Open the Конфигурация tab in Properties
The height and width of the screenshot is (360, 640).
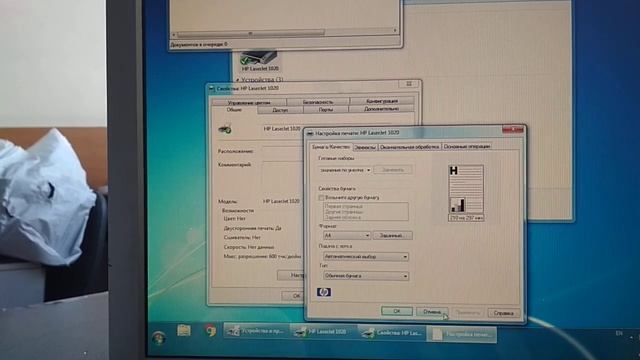[382, 101]
